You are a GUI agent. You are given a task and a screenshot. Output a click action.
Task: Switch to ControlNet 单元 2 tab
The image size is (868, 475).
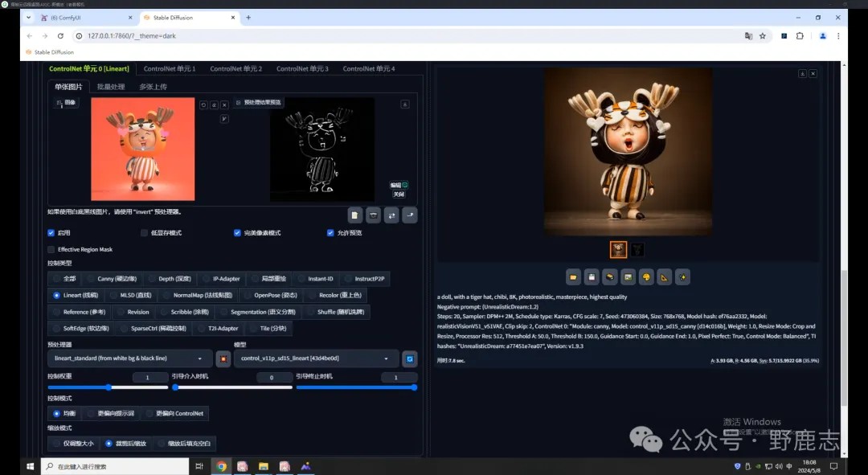click(x=235, y=68)
